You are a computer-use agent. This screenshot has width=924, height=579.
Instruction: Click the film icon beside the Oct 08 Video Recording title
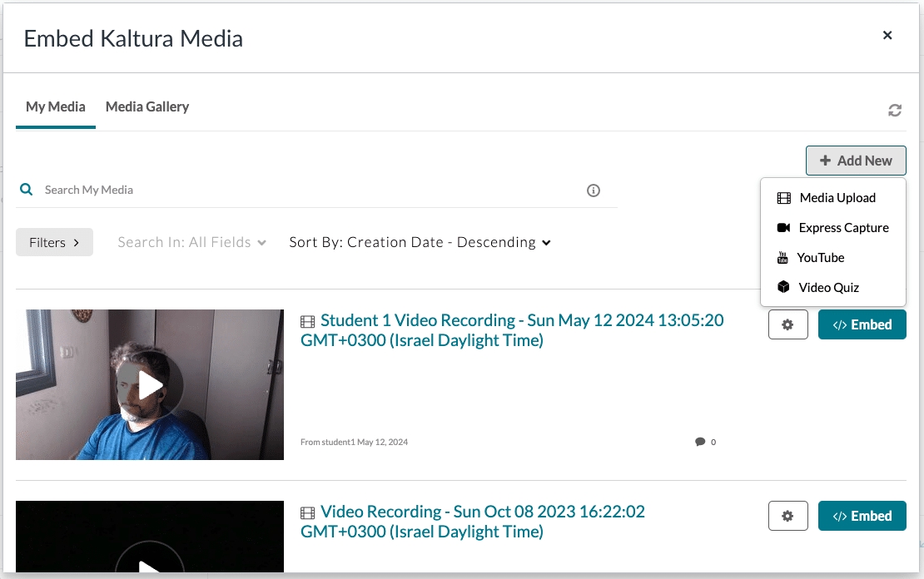coord(308,513)
